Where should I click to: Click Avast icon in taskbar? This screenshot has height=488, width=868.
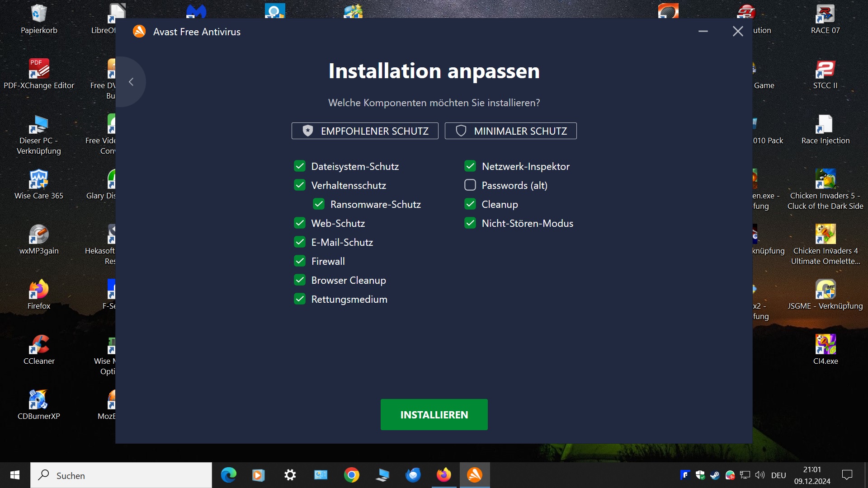pyautogui.click(x=474, y=475)
